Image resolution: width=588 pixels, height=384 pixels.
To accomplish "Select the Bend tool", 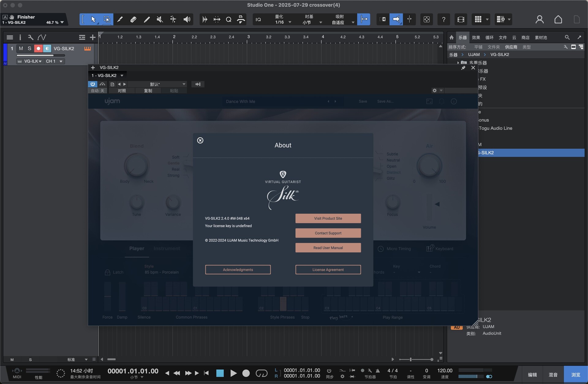I will click(173, 20).
